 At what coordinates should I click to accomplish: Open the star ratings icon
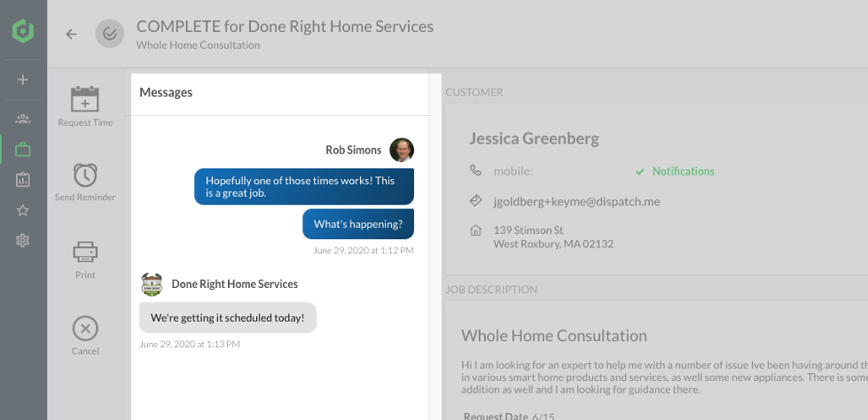23,210
